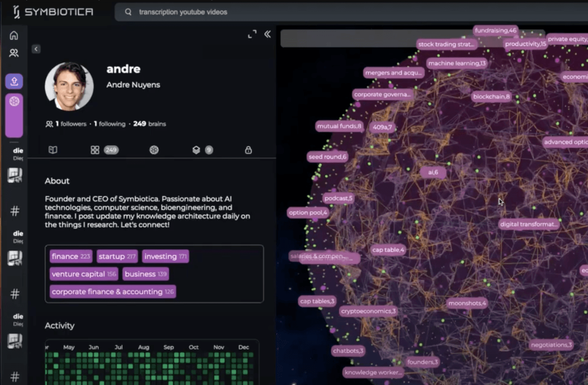This screenshot has height=385, width=588.
Task: Click the cap table,4 graph label
Action: (x=388, y=250)
